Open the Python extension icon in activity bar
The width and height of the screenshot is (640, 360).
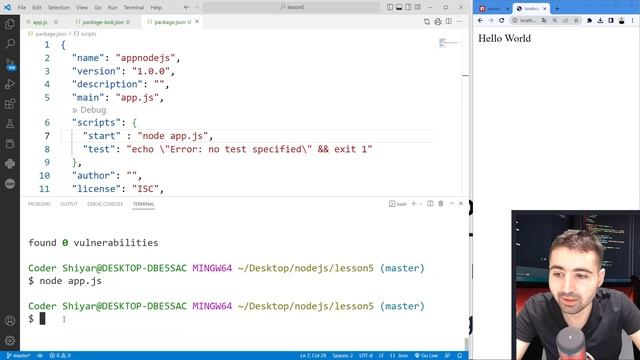[x=10, y=164]
